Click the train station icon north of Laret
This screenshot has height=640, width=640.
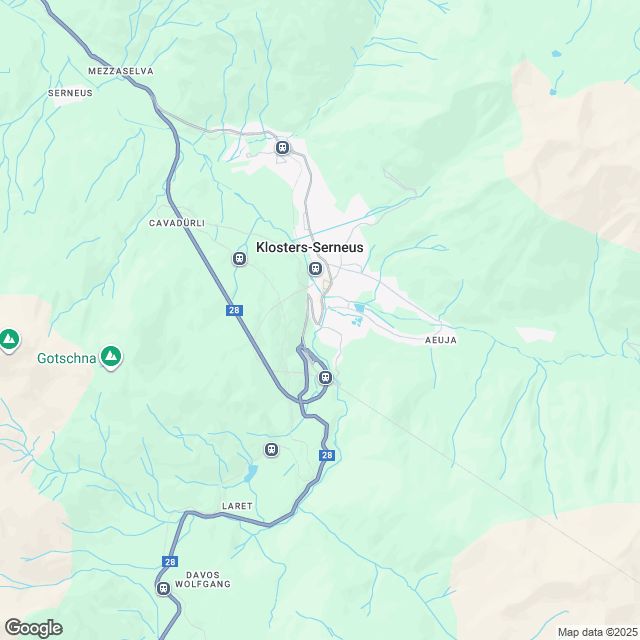click(271, 449)
